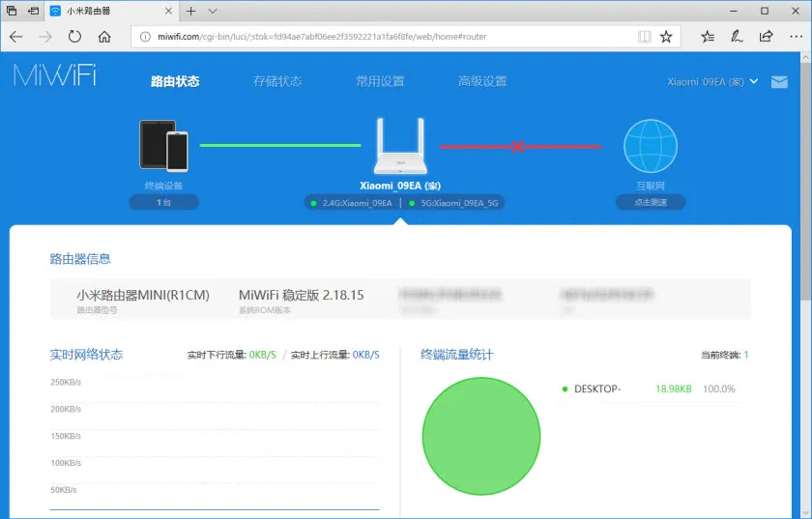Viewport: 812px width, 519px height.
Task: Click the 1台 connected devices button
Action: point(163,203)
